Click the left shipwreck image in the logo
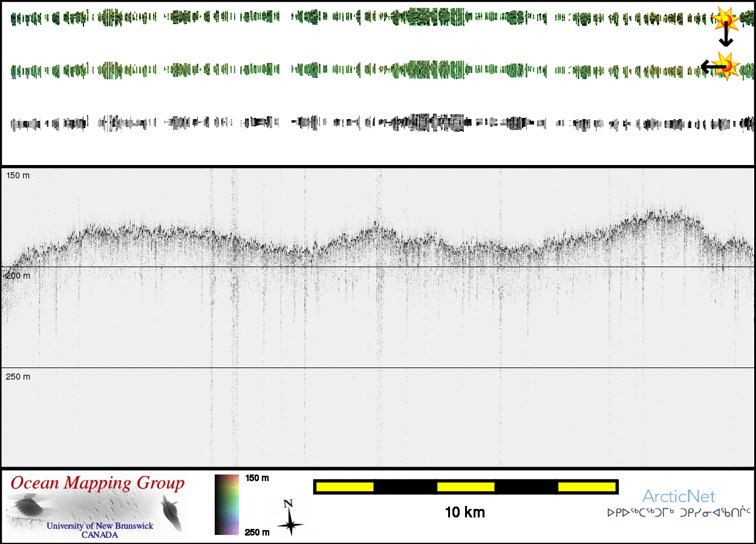 (26, 506)
